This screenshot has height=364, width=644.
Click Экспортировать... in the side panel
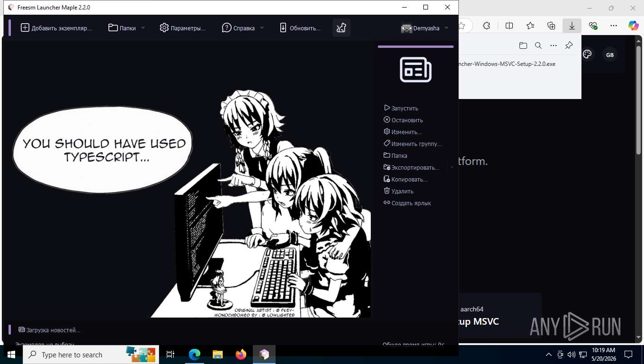click(x=411, y=167)
